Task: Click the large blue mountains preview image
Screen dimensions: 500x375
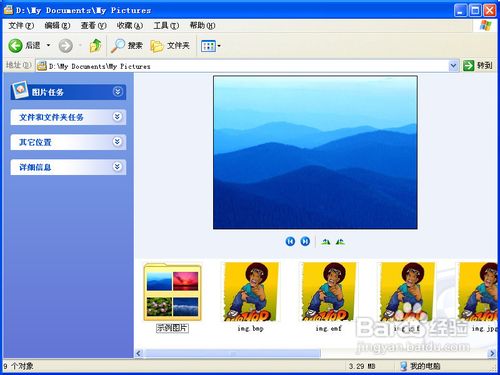Action: [315, 152]
